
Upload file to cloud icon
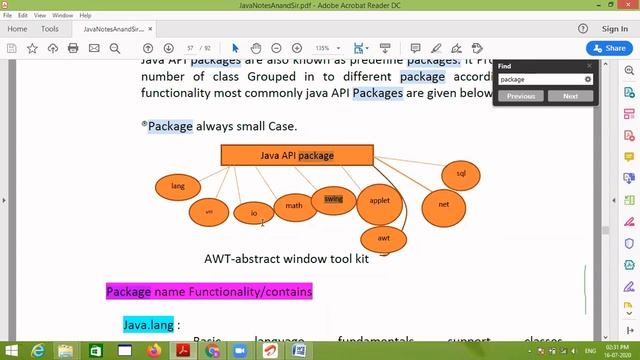click(53, 48)
